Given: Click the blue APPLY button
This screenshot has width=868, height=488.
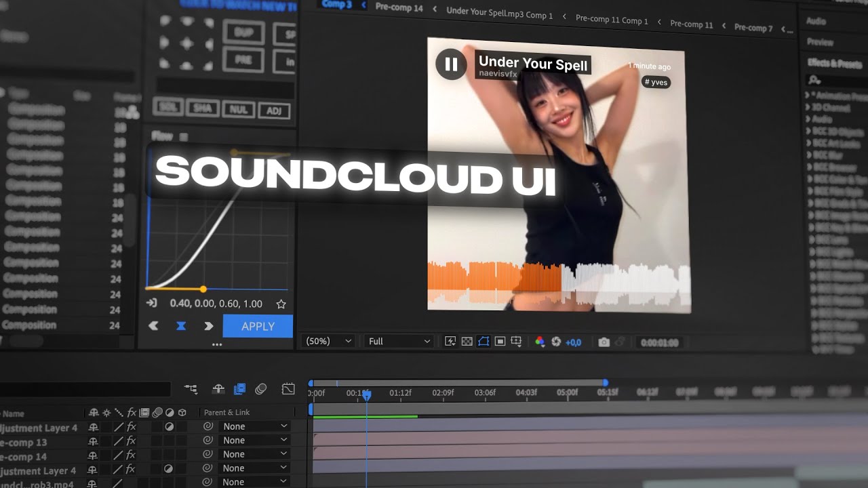Looking at the screenshot, I should 258,326.
